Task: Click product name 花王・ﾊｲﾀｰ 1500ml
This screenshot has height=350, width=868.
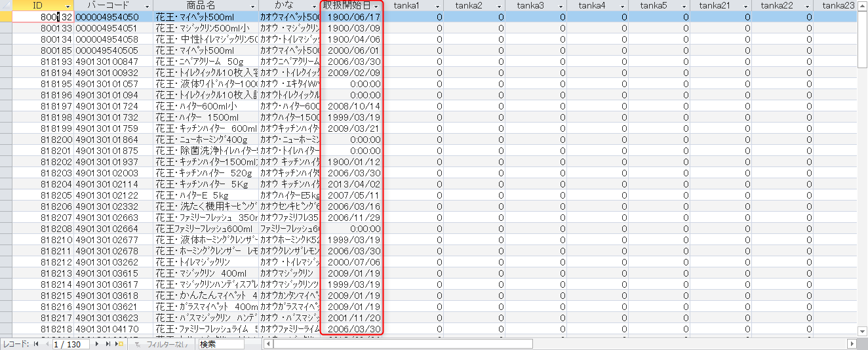Action: [206, 117]
